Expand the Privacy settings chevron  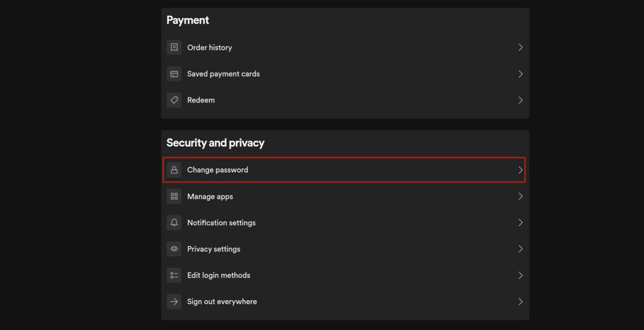pos(520,249)
